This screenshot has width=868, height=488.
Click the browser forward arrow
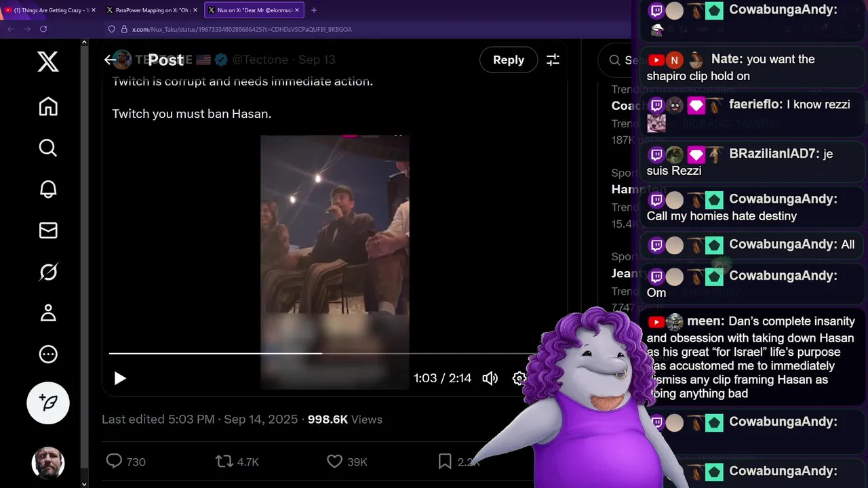(x=27, y=29)
